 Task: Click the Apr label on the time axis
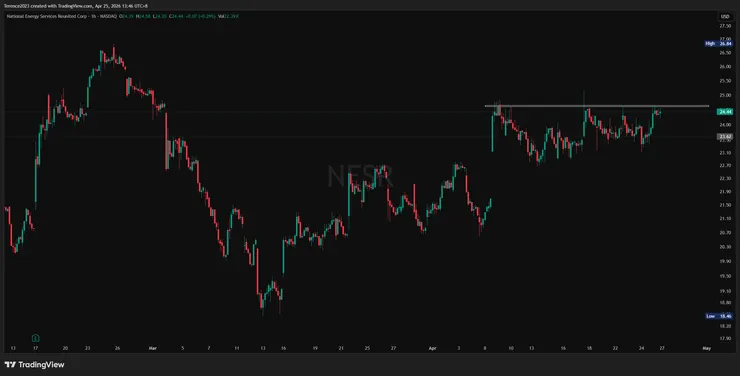(x=432, y=348)
